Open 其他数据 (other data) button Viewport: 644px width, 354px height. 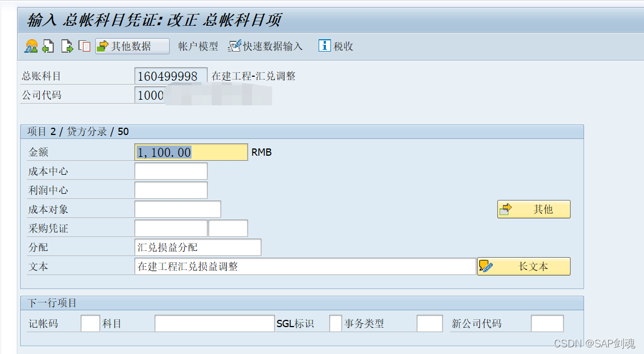pyautogui.click(x=132, y=46)
